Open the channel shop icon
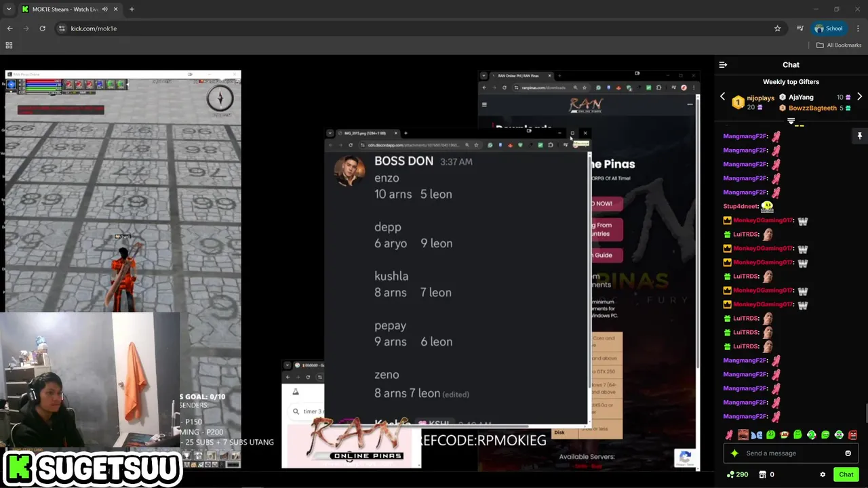 point(762,474)
